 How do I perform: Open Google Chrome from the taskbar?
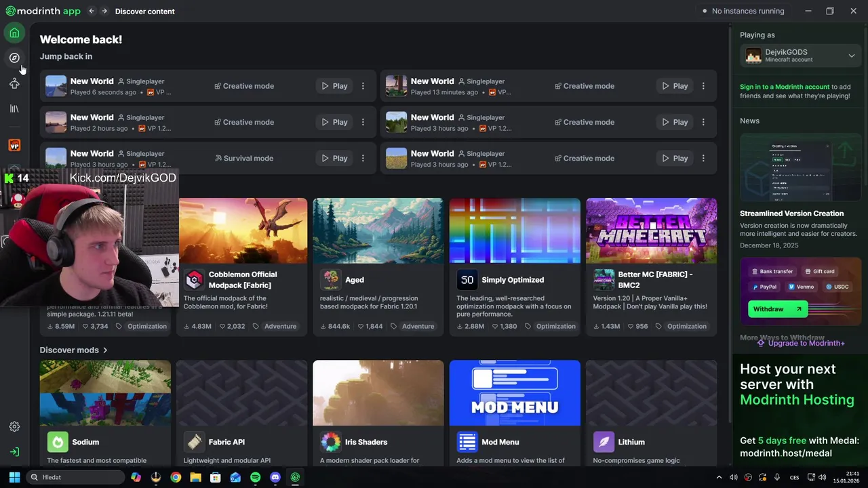[x=176, y=477]
